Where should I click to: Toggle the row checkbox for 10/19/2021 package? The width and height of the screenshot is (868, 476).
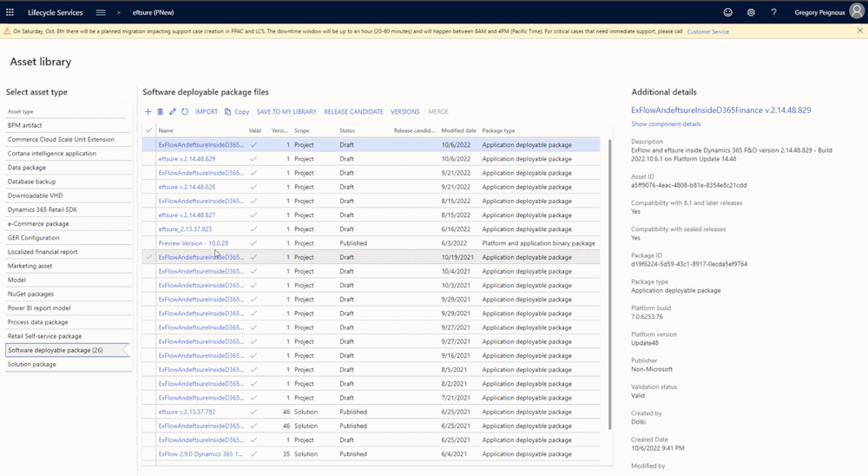pos(148,257)
